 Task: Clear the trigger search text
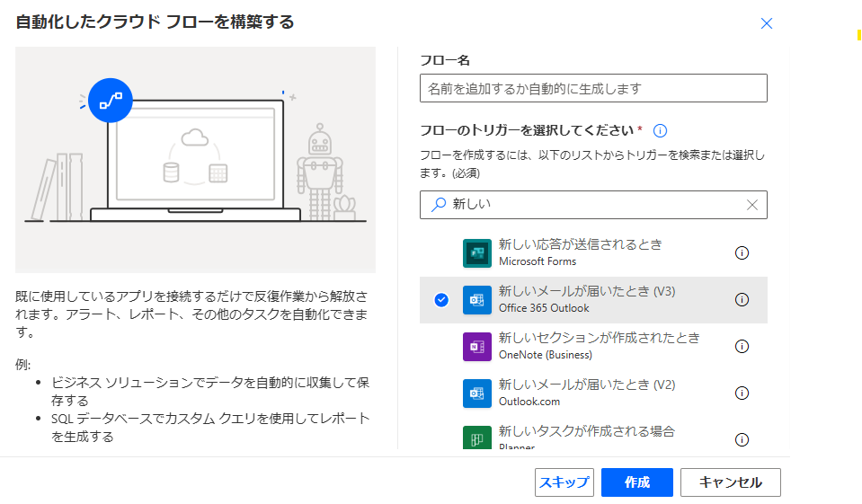coord(752,205)
